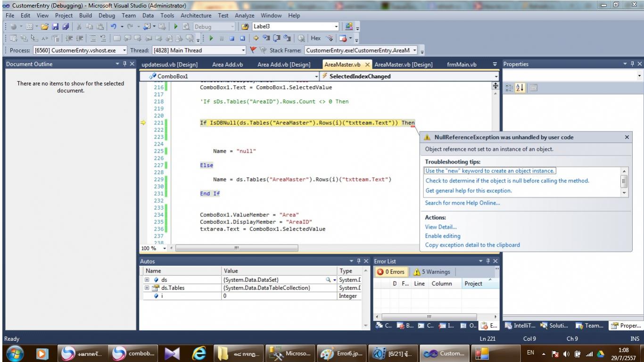Screen dimensions: 644x362
Task: Click the View Detail... link
Action: pyautogui.click(x=440, y=227)
